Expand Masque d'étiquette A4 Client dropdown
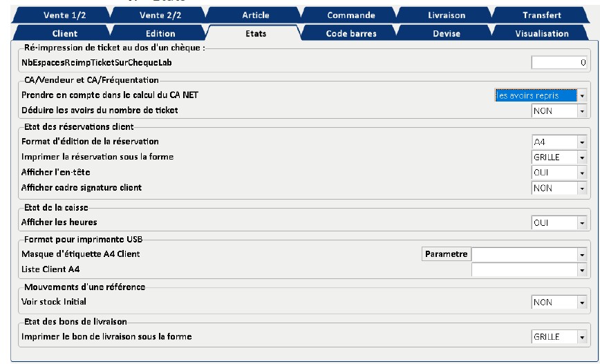This screenshot has width=600, height=364. (582, 254)
